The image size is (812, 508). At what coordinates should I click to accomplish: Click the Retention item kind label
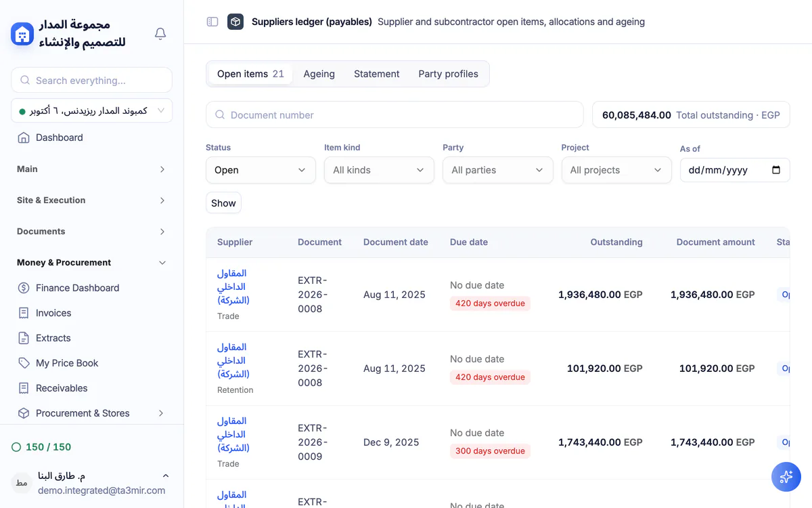pos(235,390)
